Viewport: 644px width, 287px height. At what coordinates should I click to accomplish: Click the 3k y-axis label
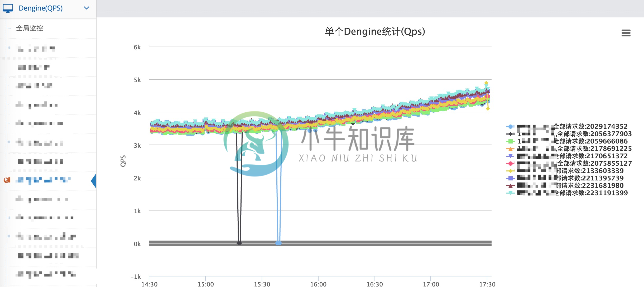click(137, 146)
